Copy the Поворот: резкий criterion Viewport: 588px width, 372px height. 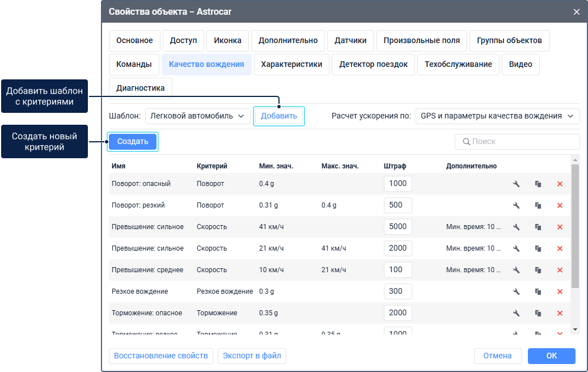pos(538,205)
